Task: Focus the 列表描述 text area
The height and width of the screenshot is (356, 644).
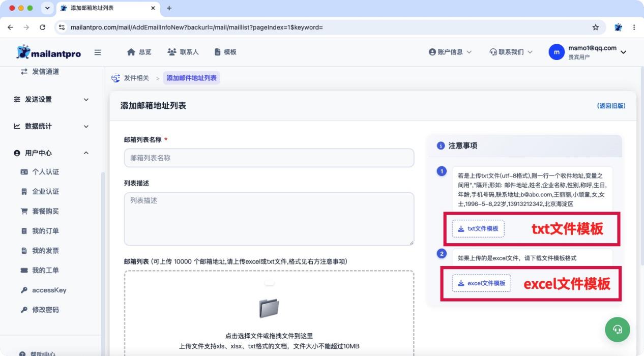Action: (x=269, y=219)
